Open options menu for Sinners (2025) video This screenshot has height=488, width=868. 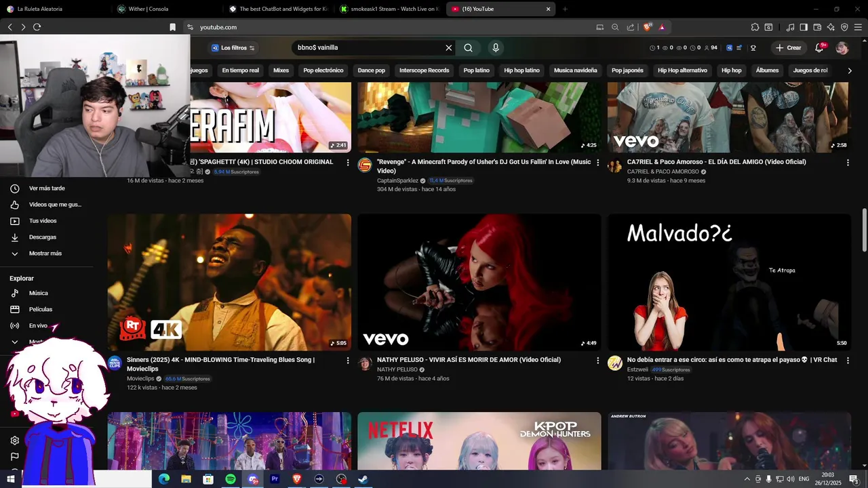coord(348,361)
